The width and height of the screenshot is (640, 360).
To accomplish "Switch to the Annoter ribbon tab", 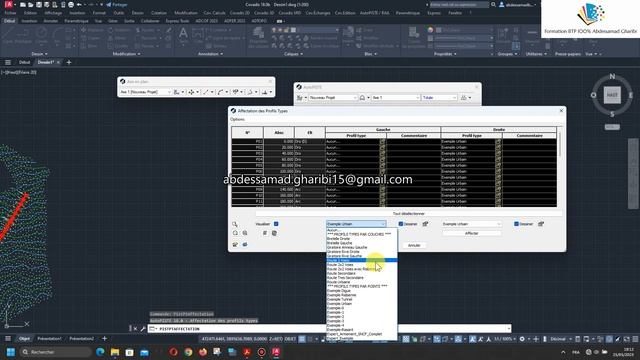I will pos(51,21).
